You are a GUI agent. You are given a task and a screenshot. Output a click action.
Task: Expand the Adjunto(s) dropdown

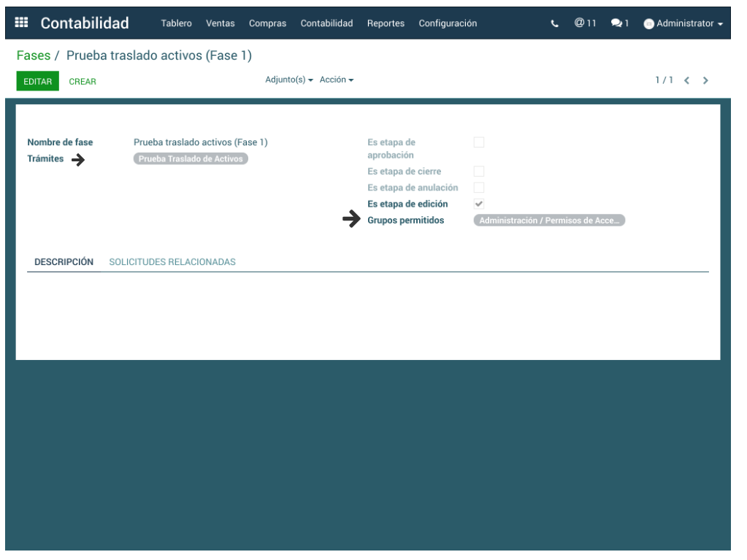tap(289, 80)
